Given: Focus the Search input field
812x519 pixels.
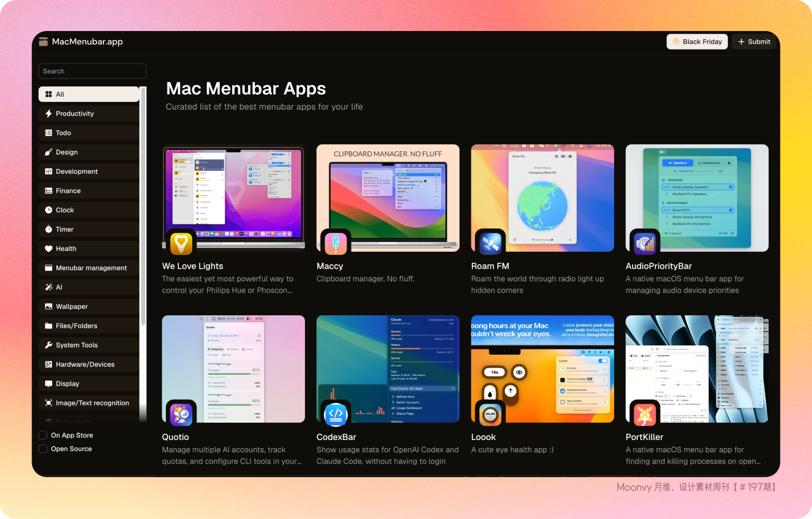Looking at the screenshot, I should [93, 71].
